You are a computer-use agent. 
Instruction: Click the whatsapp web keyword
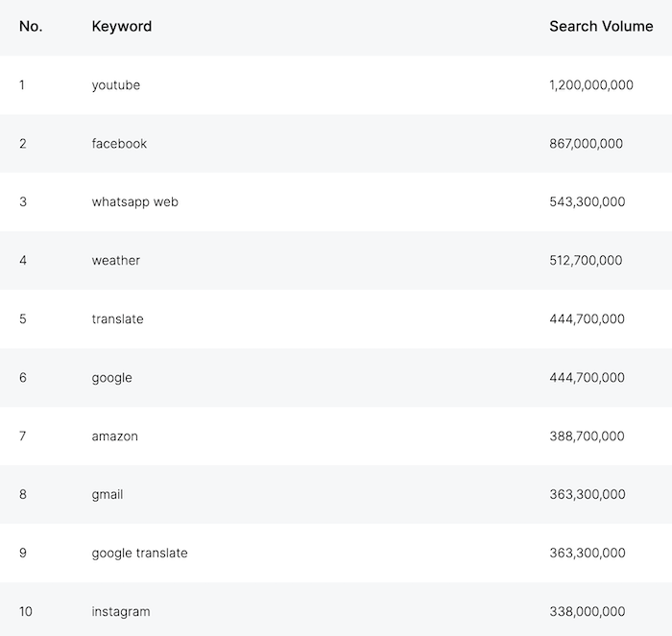pos(135,202)
